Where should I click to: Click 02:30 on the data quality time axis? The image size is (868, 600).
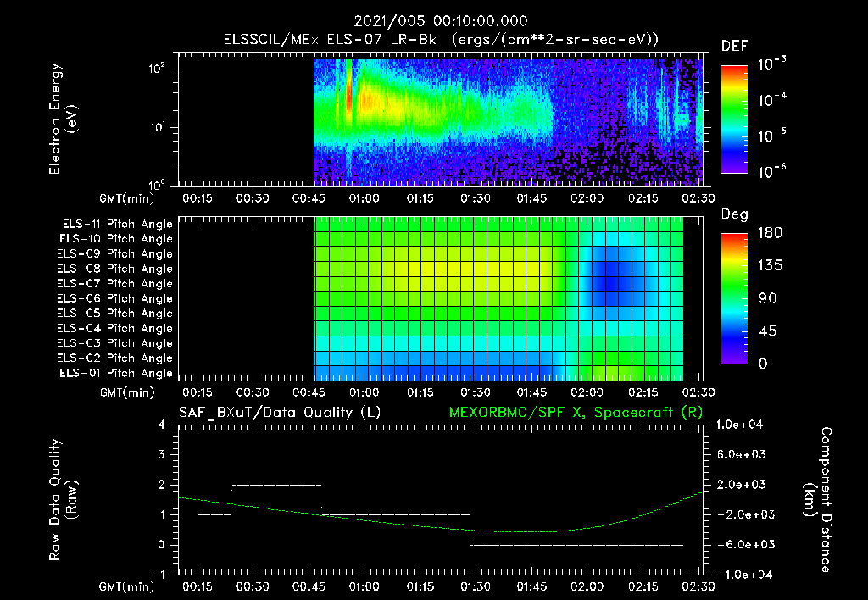tap(698, 586)
